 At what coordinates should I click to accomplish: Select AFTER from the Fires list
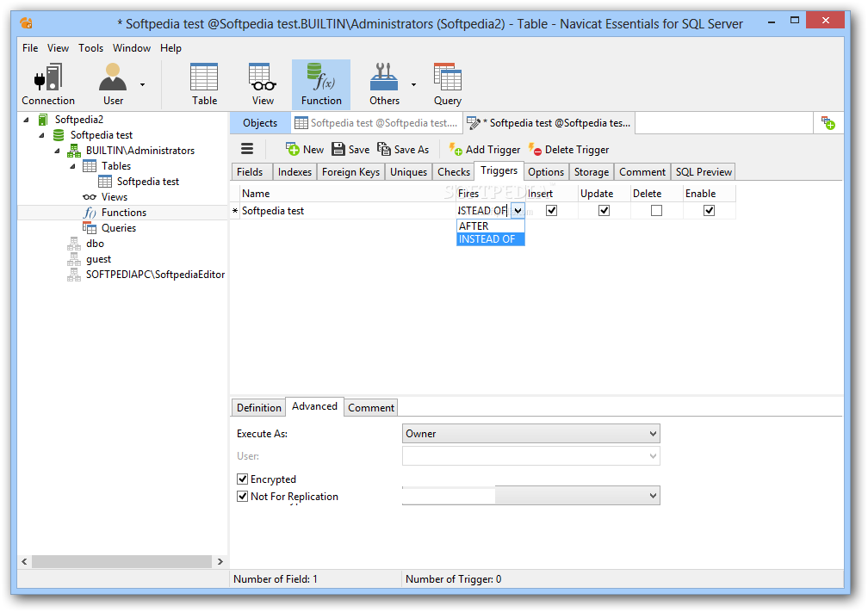(x=490, y=226)
